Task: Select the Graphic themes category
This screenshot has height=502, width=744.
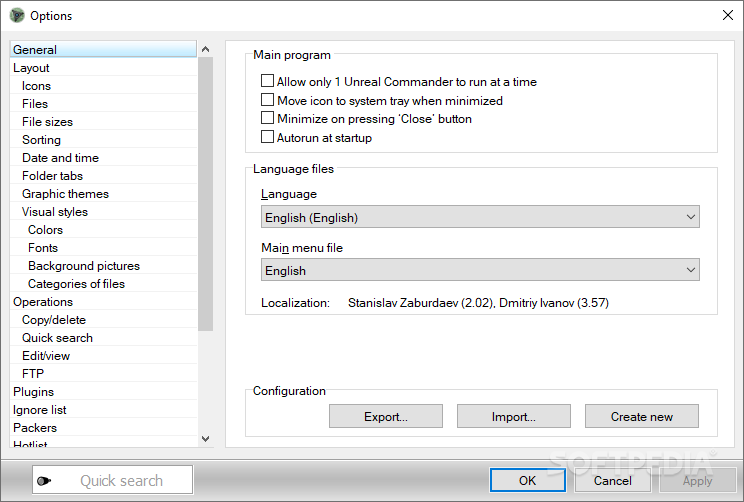Action: tap(103, 194)
